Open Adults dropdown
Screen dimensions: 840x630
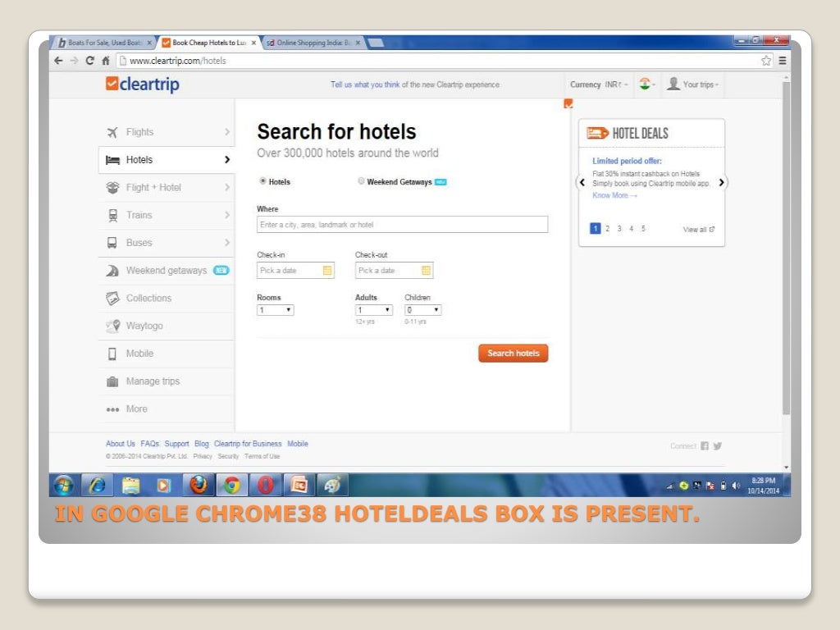tap(374, 309)
